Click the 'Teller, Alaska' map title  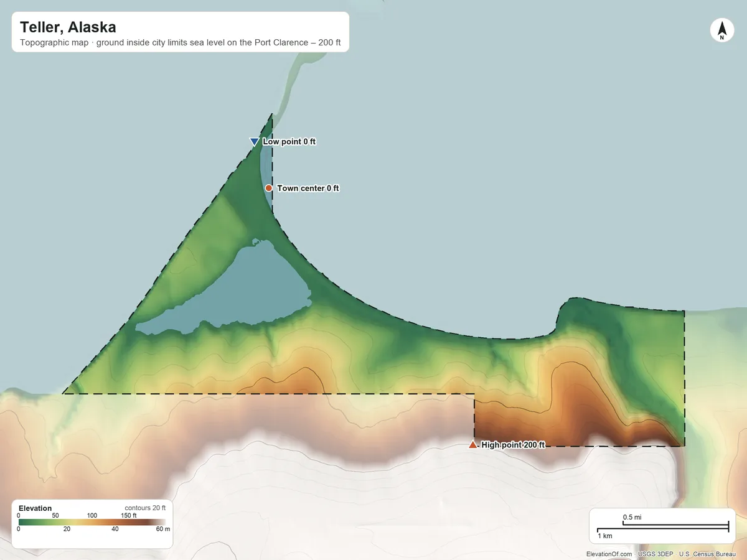click(x=68, y=27)
